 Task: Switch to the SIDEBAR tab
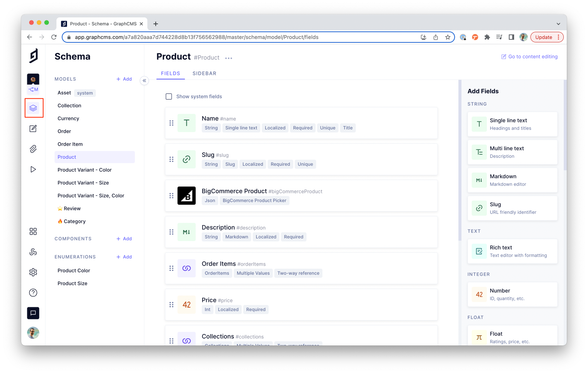[204, 73]
